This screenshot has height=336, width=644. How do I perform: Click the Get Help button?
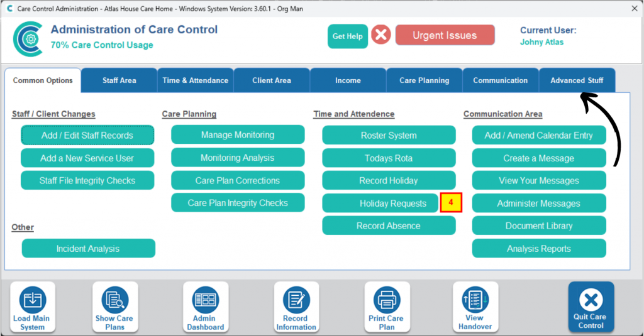point(347,36)
